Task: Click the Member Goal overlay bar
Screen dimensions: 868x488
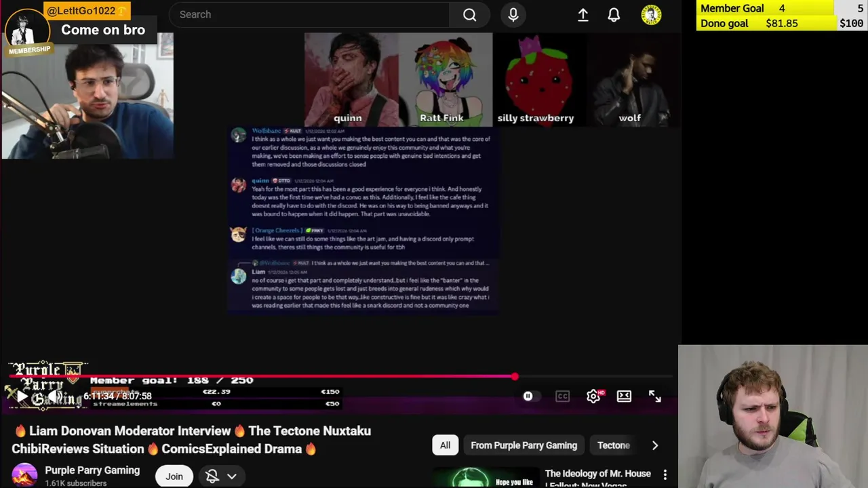Action: coord(783,8)
